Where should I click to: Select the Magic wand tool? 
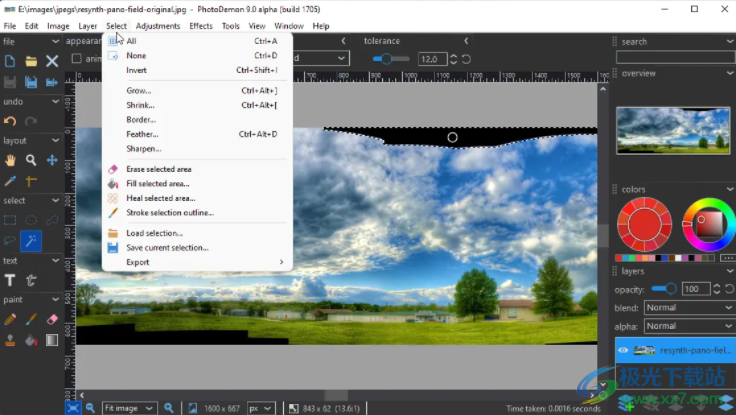click(31, 241)
